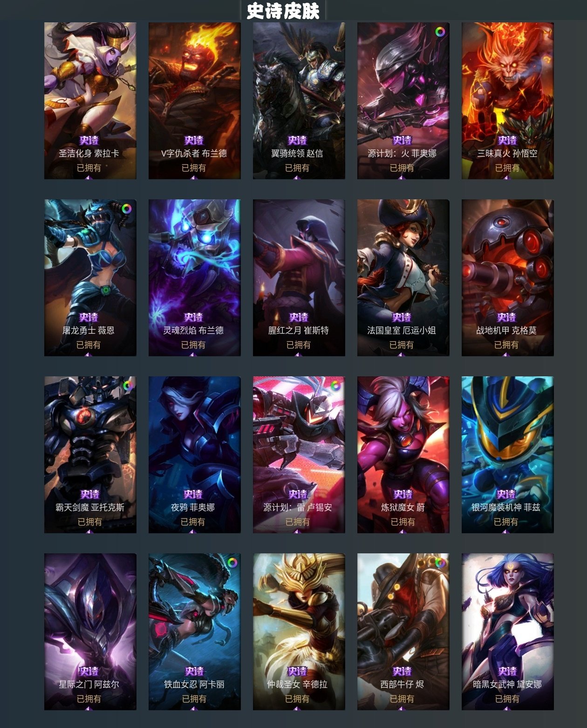This screenshot has width=587, height=728.
Task: Expand purple arrow below 星际之门 阿兹尔 card
Action: pos(89,708)
